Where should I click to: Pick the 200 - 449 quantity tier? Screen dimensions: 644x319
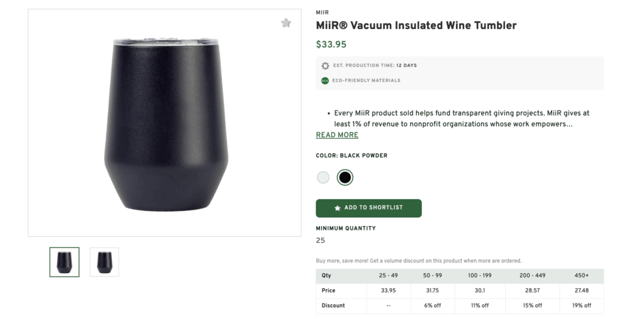click(531, 276)
